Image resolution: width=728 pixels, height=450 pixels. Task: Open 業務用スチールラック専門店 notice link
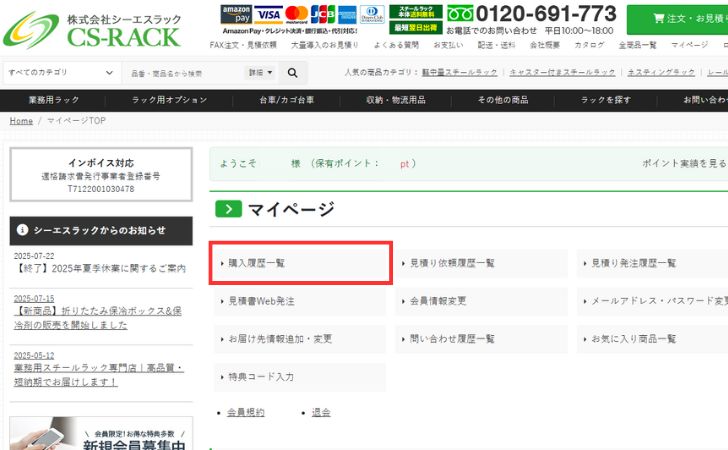[98, 375]
